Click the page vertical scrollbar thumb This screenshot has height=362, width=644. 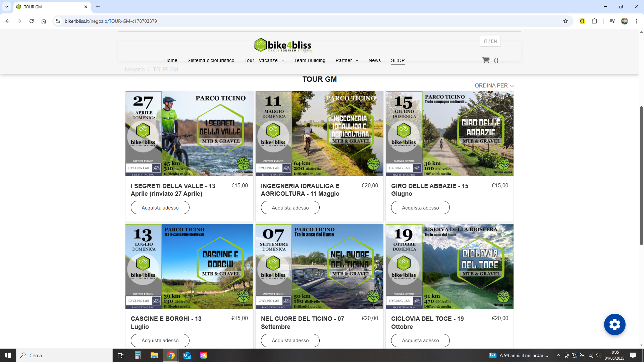[641, 176]
